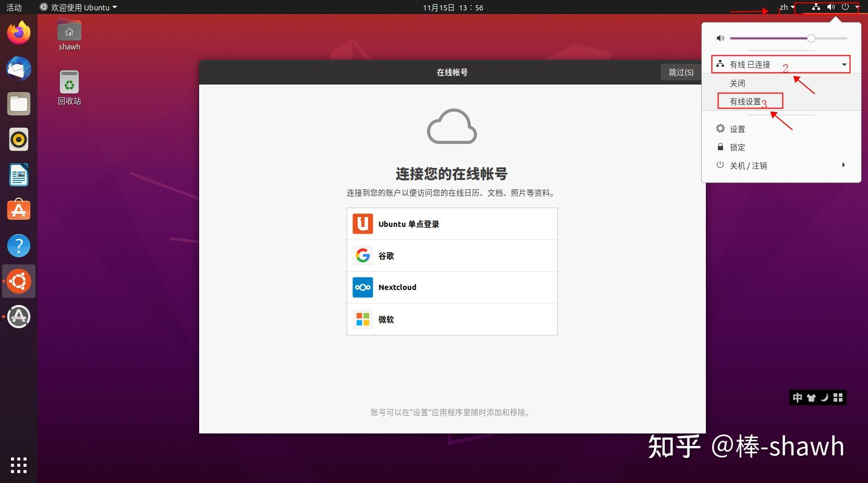Click 活动 in the top bar
868x483 pixels.
pyautogui.click(x=14, y=7)
